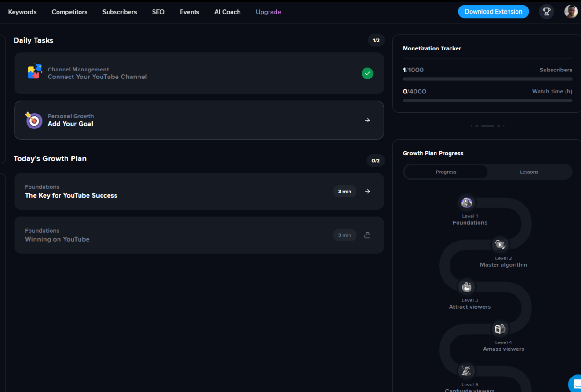This screenshot has height=392, width=581.
Task: Open the user profile avatar
Action: tap(571, 12)
